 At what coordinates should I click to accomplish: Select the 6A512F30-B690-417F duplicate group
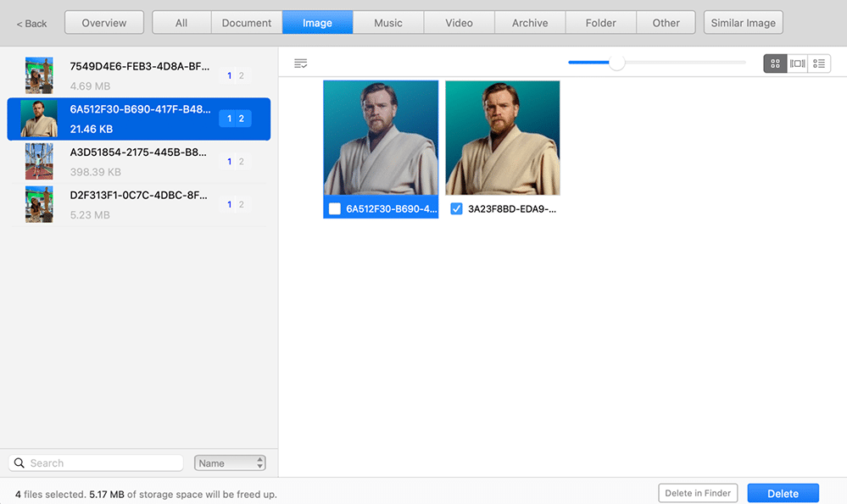click(139, 119)
